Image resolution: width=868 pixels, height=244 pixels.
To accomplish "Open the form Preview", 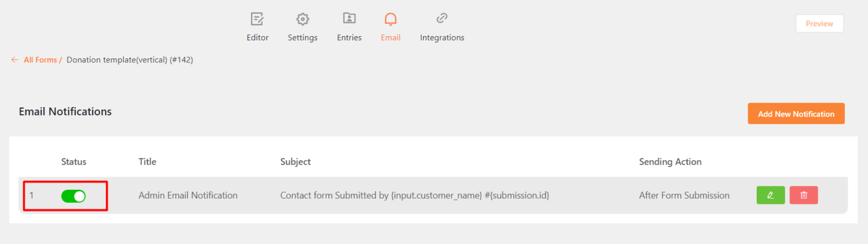I will [819, 24].
